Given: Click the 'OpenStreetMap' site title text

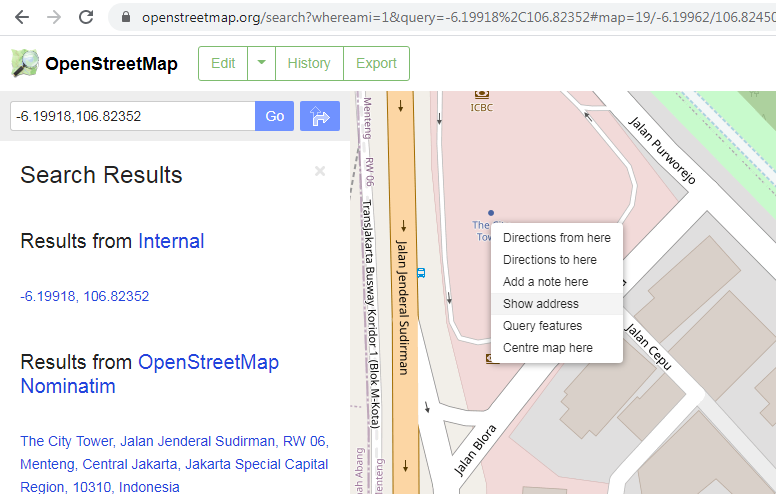Looking at the screenshot, I should [x=111, y=63].
